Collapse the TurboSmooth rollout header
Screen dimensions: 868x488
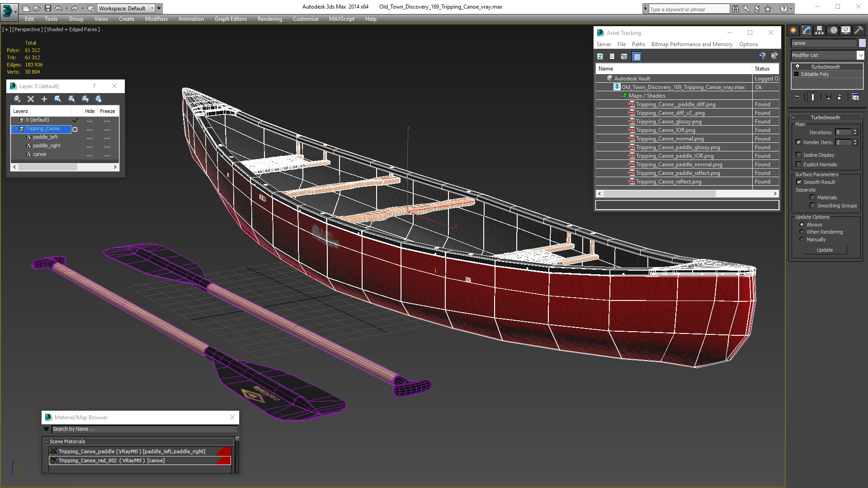(x=826, y=117)
